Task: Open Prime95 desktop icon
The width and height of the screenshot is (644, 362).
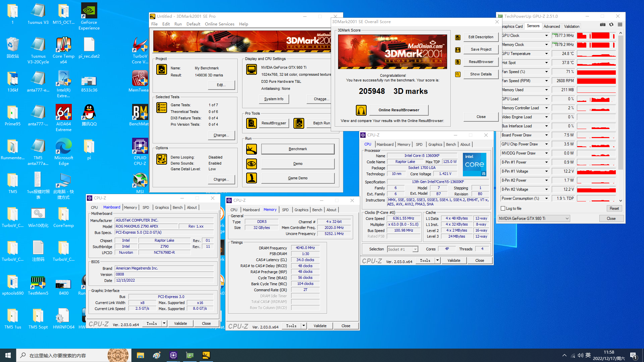Action: [12, 115]
